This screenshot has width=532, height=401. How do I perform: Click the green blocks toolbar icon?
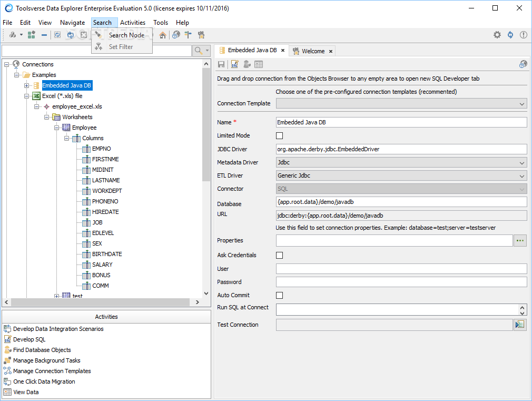[x=32, y=35]
